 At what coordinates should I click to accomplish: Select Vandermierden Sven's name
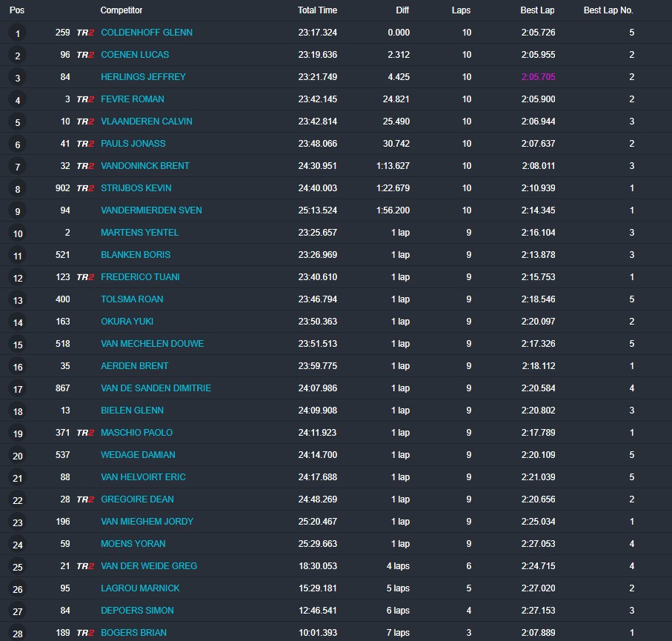[151, 210]
